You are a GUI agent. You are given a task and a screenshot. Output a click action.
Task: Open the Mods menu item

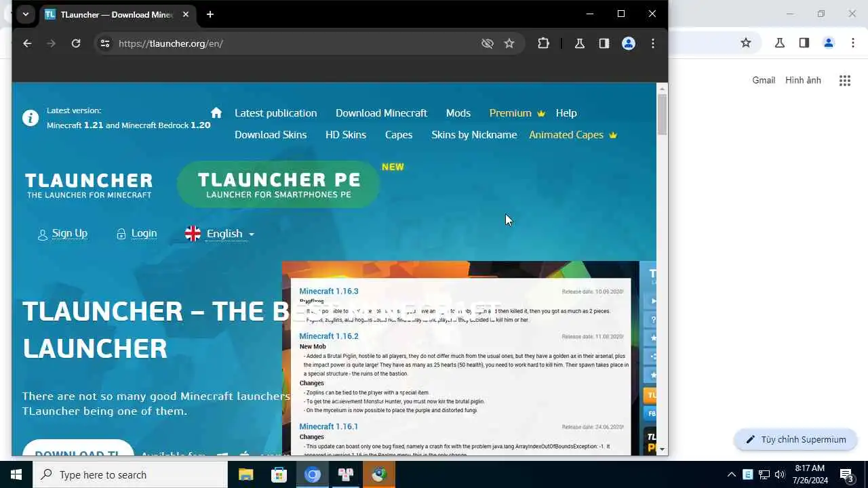point(458,113)
